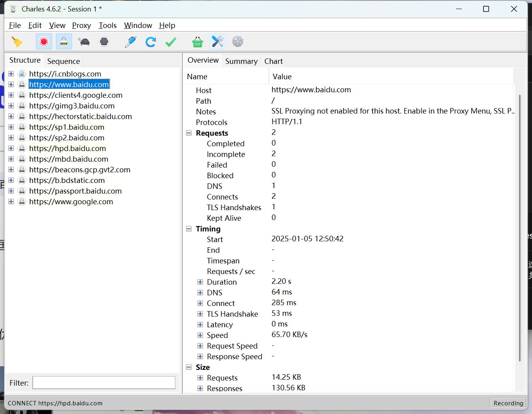Expand the https://hpd.baidu.com node
The width and height of the screenshot is (532, 414).
11,148
